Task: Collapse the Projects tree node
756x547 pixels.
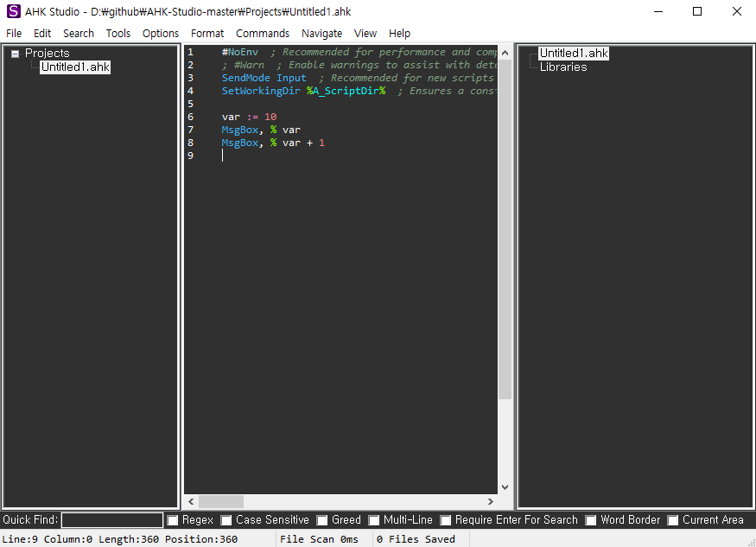Action: coord(15,54)
